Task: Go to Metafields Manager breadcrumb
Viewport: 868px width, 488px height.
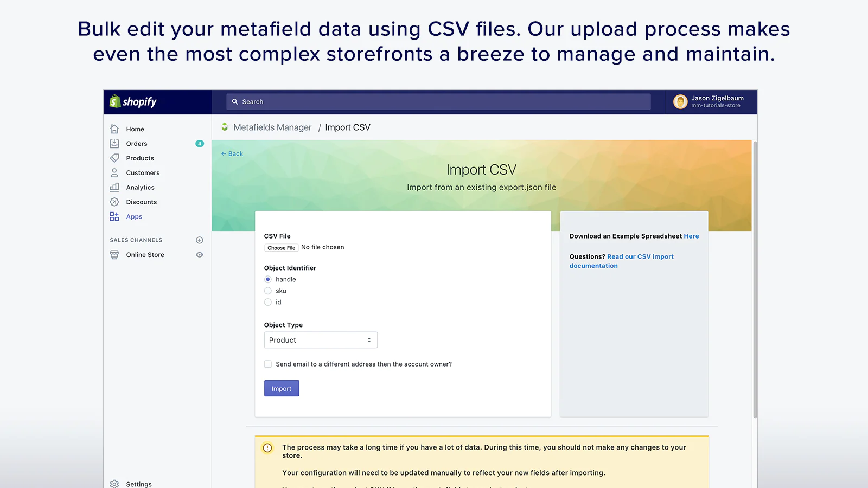Action: pyautogui.click(x=272, y=127)
